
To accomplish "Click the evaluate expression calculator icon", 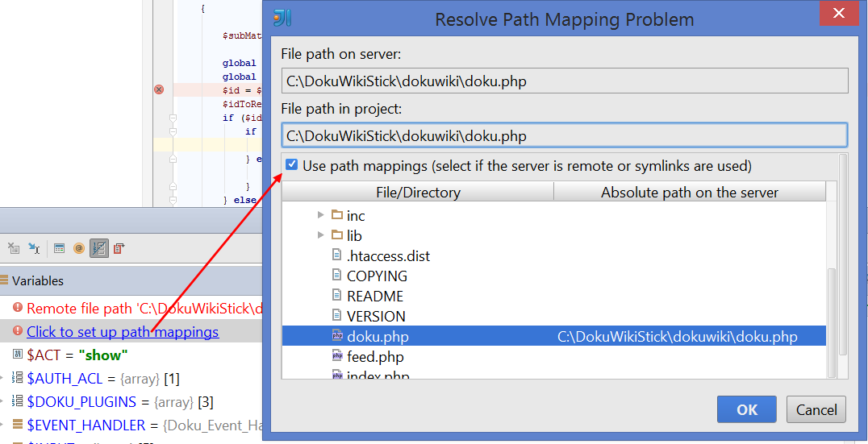I will click(x=59, y=248).
